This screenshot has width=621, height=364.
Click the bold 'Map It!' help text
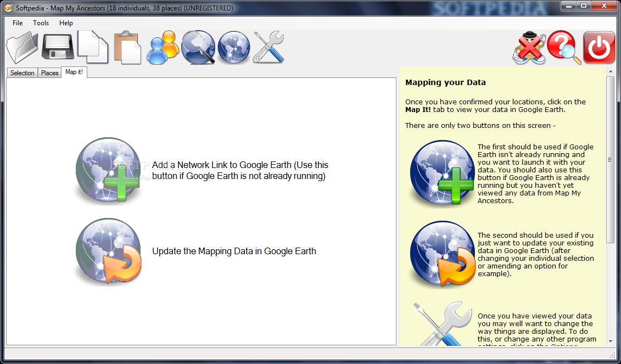pyautogui.click(x=418, y=110)
